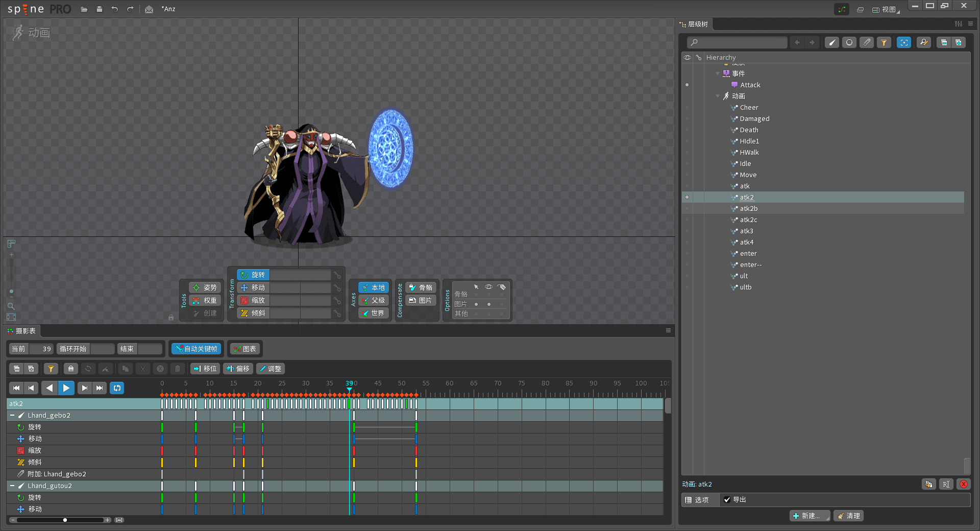Screen dimensions: 980x531
Task: Open the 层级树 panel options menu
Action: [970, 24]
